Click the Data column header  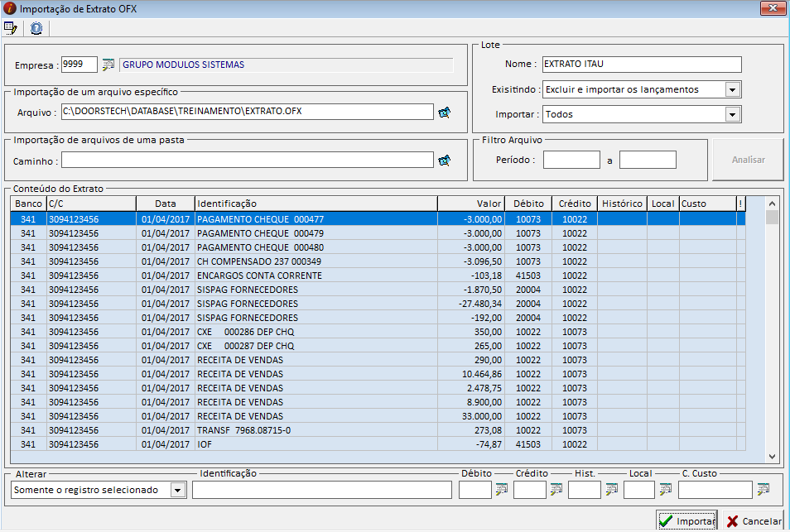pos(166,204)
